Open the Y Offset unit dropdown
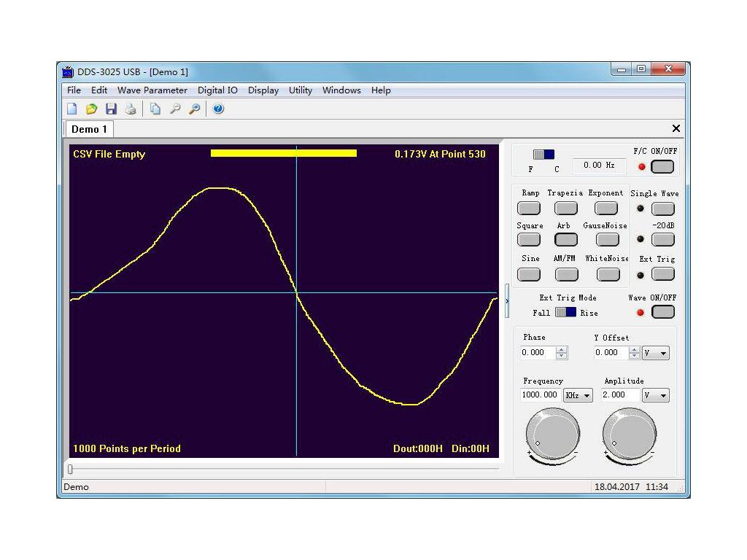747x560 pixels. [x=655, y=353]
